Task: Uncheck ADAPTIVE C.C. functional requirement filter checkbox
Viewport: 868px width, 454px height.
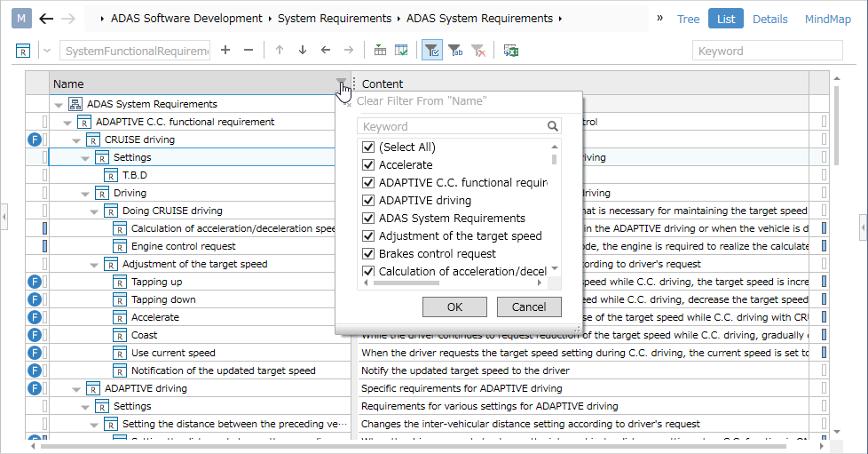Action: 368,182
